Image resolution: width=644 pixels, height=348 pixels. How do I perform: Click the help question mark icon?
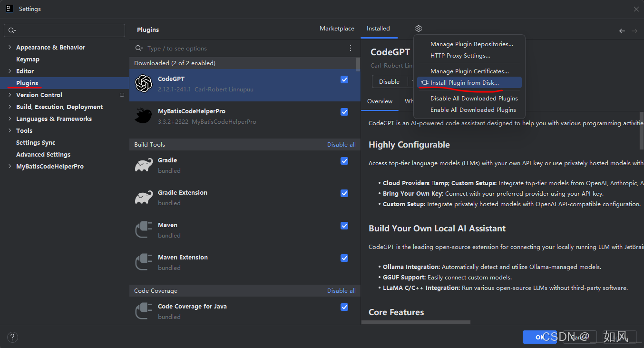[12, 337]
